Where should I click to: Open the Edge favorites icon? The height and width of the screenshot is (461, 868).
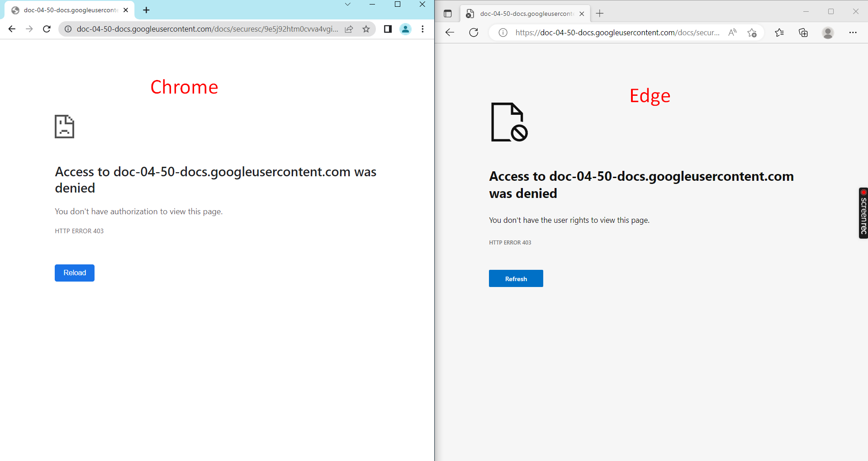(x=779, y=32)
